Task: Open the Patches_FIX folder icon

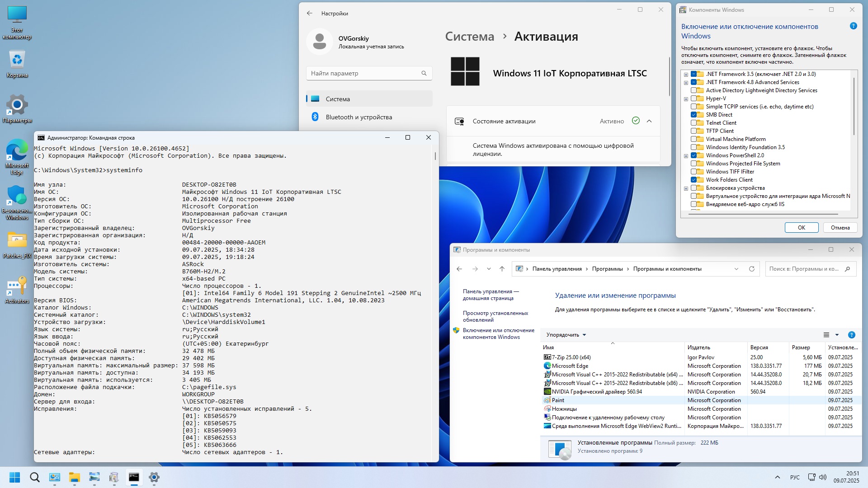Action: [x=17, y=245]
